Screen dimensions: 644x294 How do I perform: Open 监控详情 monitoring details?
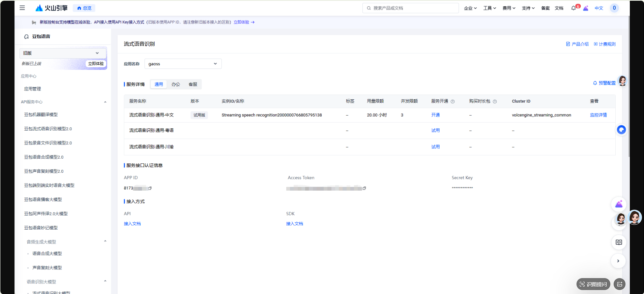[x=598, y=115]
